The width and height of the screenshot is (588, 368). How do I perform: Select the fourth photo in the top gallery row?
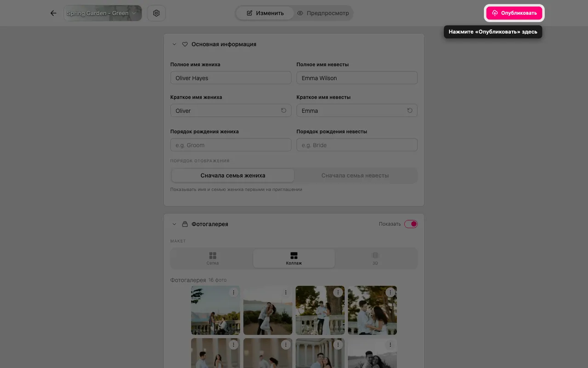373,310
